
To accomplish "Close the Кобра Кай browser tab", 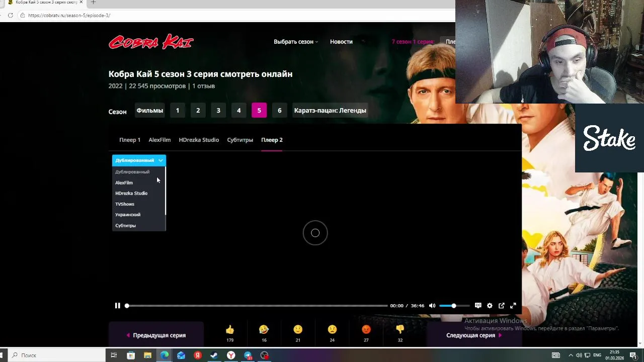I will (81, 3).
